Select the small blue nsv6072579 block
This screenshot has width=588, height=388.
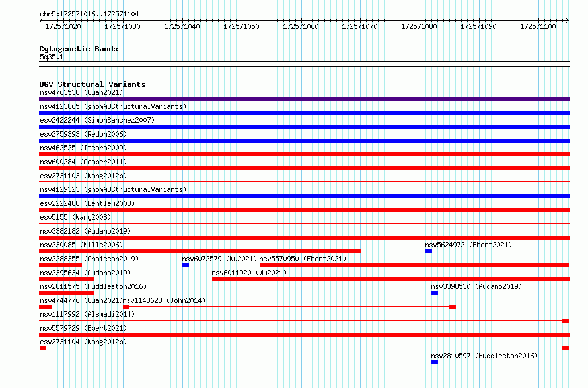pos(186,265)
